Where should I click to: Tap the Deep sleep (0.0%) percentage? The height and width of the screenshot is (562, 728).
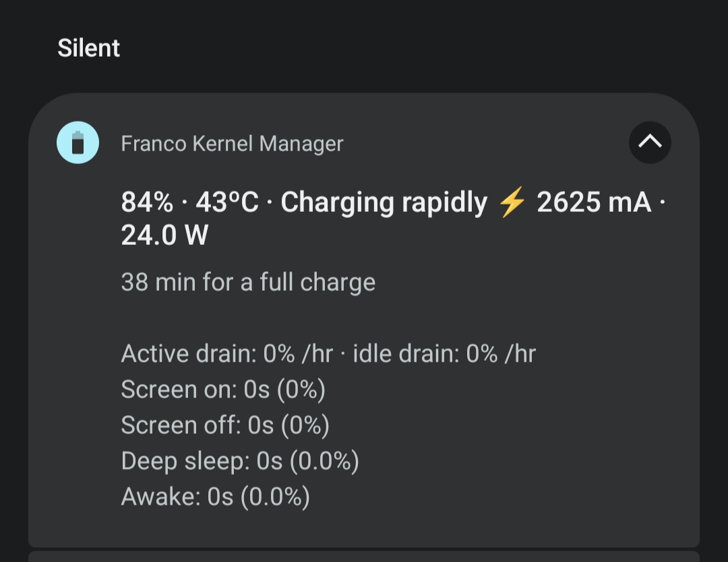[324, 461]
